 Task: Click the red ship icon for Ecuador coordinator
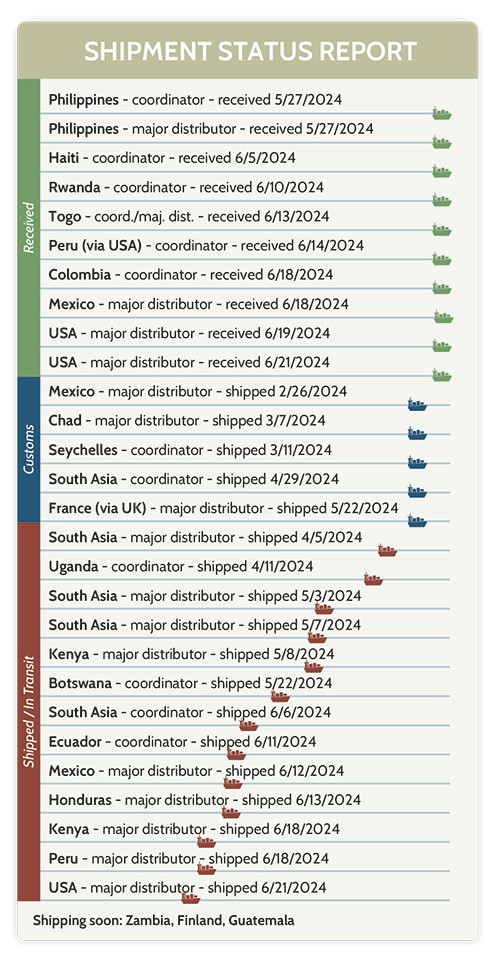coord(236,753)
